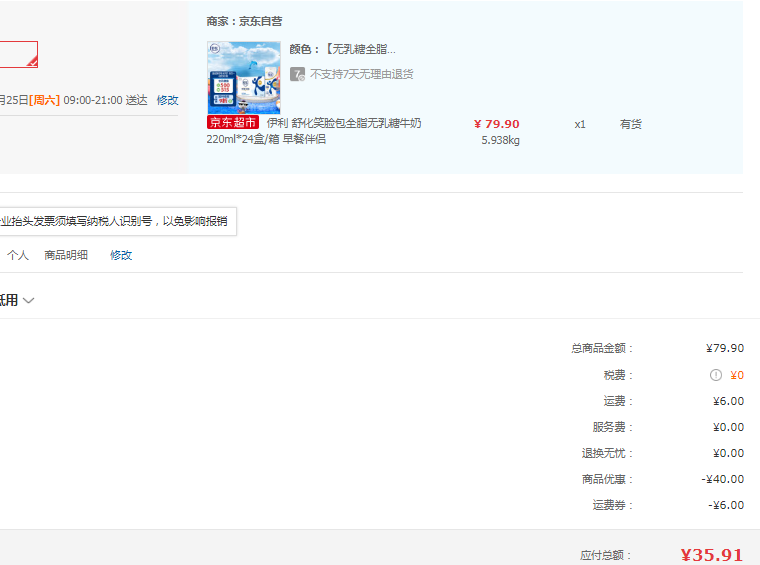Image resolution: width=760 pixels, height=565 pixels.
Task: Click the 7-day no-return policy icon
Action: click(297, 74)
